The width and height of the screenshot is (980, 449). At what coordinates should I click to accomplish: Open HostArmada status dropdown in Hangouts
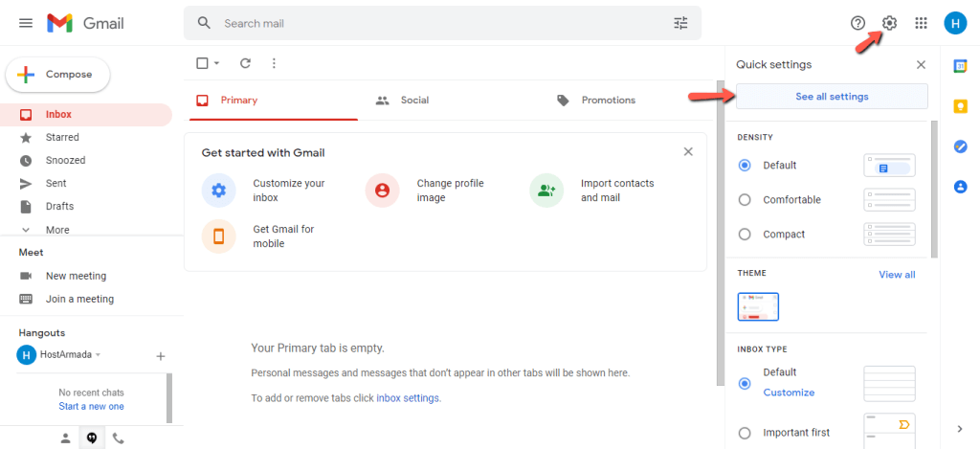(x=99, y=355)
